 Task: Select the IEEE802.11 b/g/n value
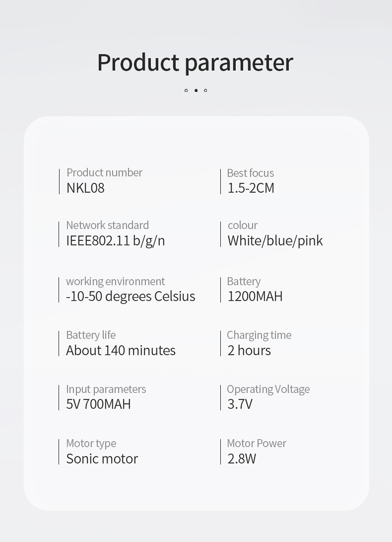coord(115,241)
